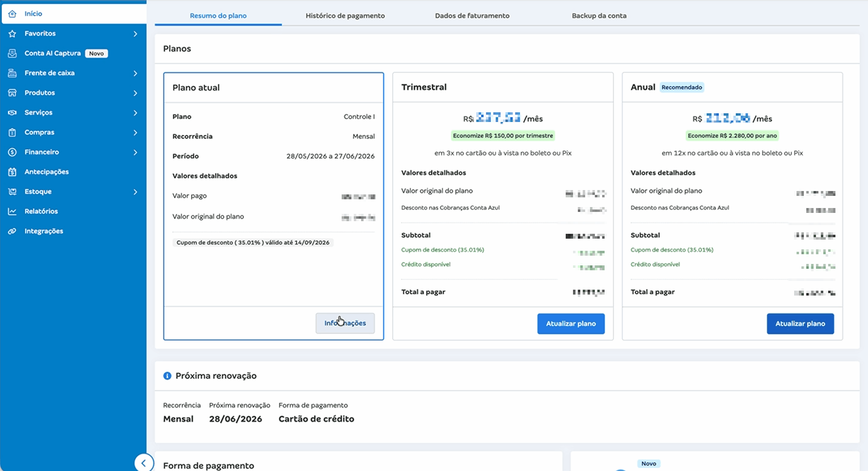
Task: Open the Histórico de pagamento tab
Action: point(345,16)
